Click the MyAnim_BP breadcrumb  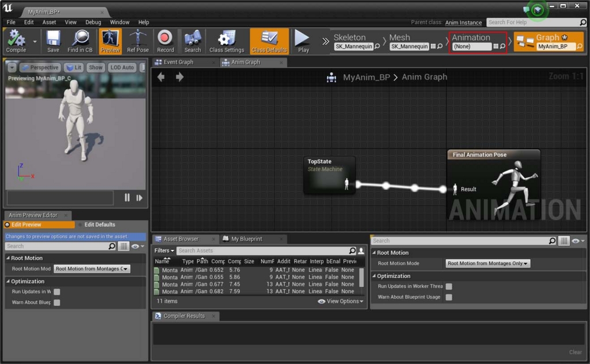click(x=366, y=77)
